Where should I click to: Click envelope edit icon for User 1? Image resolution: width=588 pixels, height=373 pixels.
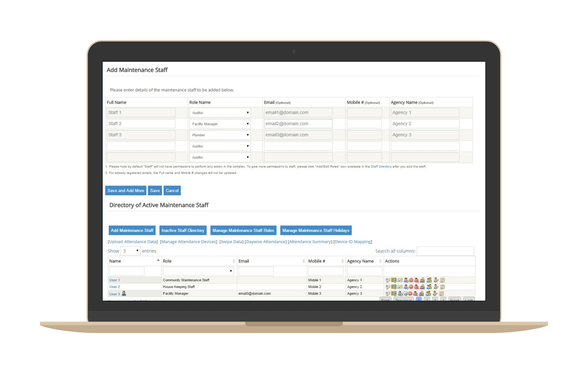pos(400,280)
